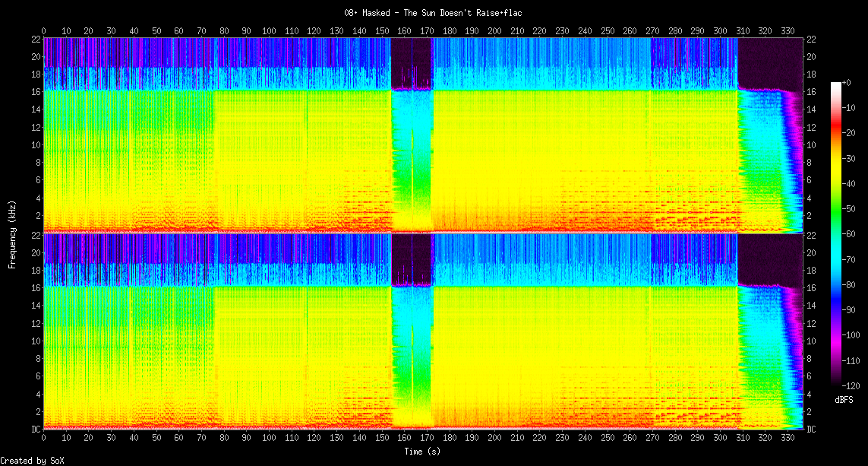
Task: Click the spectrogram title with the FLAC filename
Action: [x=434, y=13]
